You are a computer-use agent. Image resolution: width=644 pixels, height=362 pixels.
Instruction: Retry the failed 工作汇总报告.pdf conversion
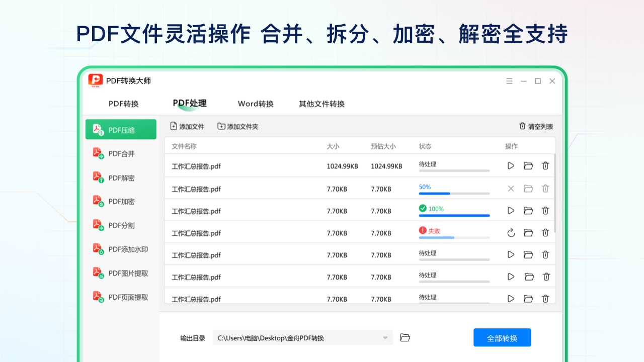pos(511,233)
